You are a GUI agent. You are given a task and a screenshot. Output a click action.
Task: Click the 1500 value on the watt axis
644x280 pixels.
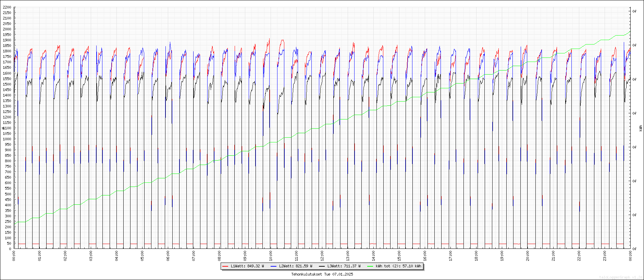click(x=7, y=84)
